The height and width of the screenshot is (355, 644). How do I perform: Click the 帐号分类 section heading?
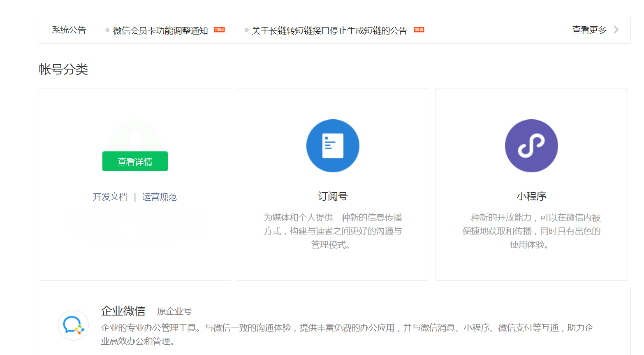(63, 69)
